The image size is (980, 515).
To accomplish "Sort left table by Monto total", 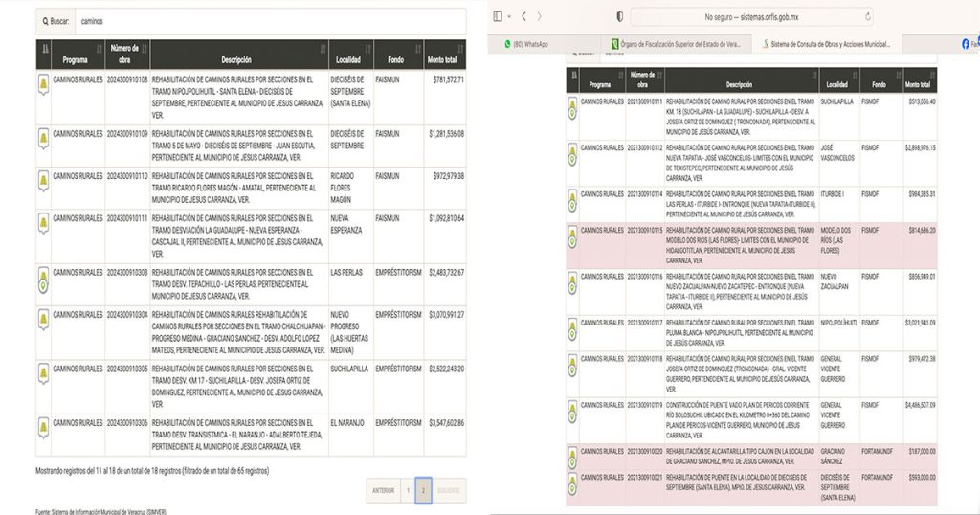I will point(445,55).
